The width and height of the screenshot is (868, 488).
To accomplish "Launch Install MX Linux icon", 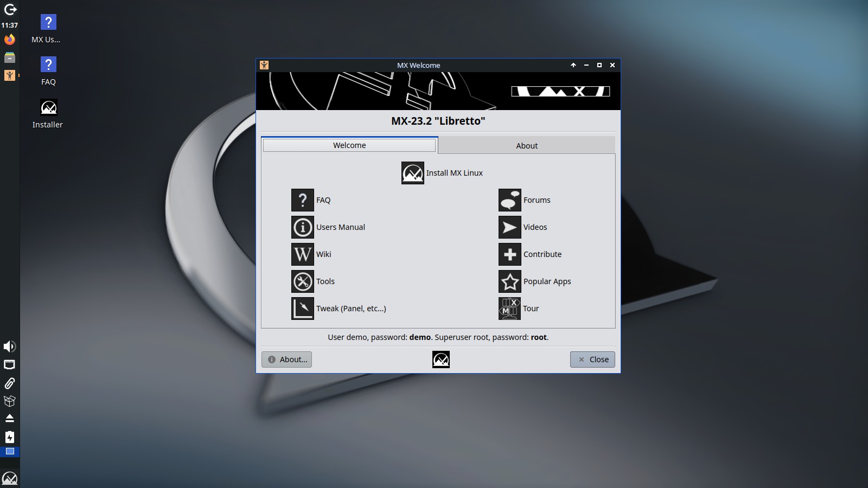I will (413, 173).
